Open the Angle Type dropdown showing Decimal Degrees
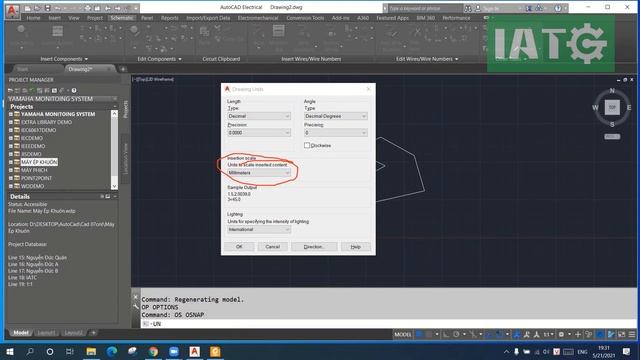 pos(336,116)
